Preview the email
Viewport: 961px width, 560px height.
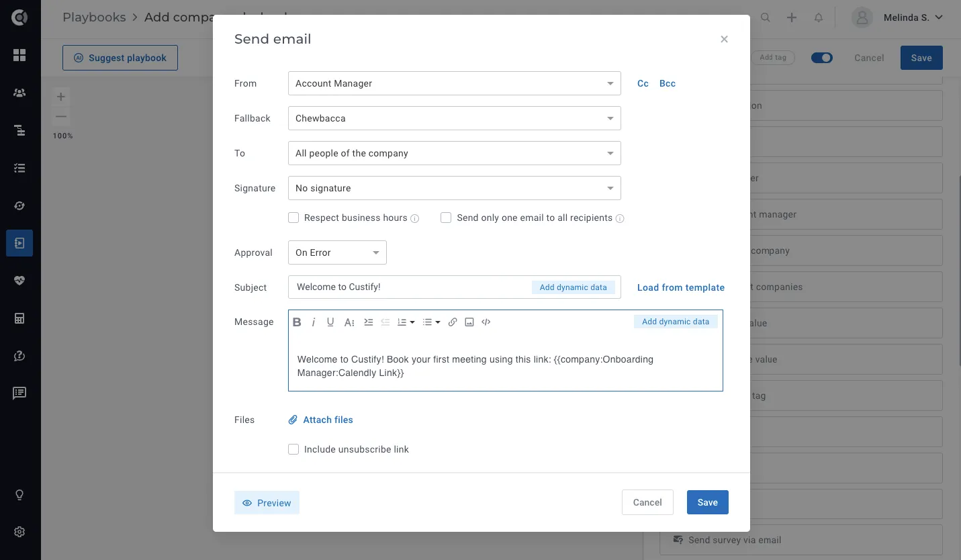pos(267,503)
